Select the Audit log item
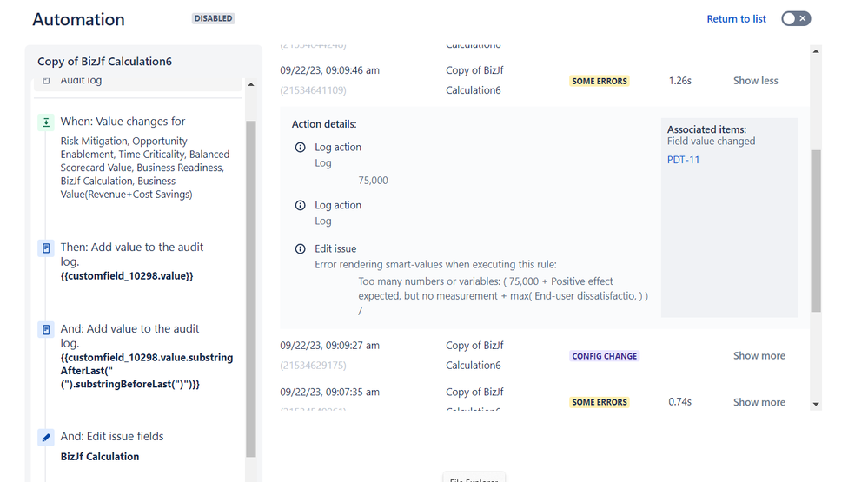Viewport: 868px width, 482px height. click(x=138, y=81)
